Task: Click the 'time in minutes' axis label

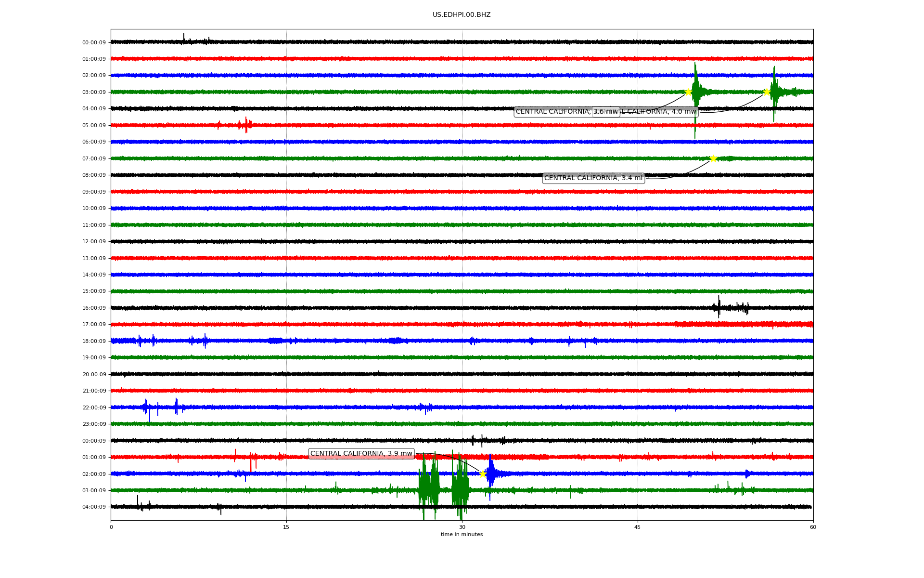Action: click(x=461, y=535)
